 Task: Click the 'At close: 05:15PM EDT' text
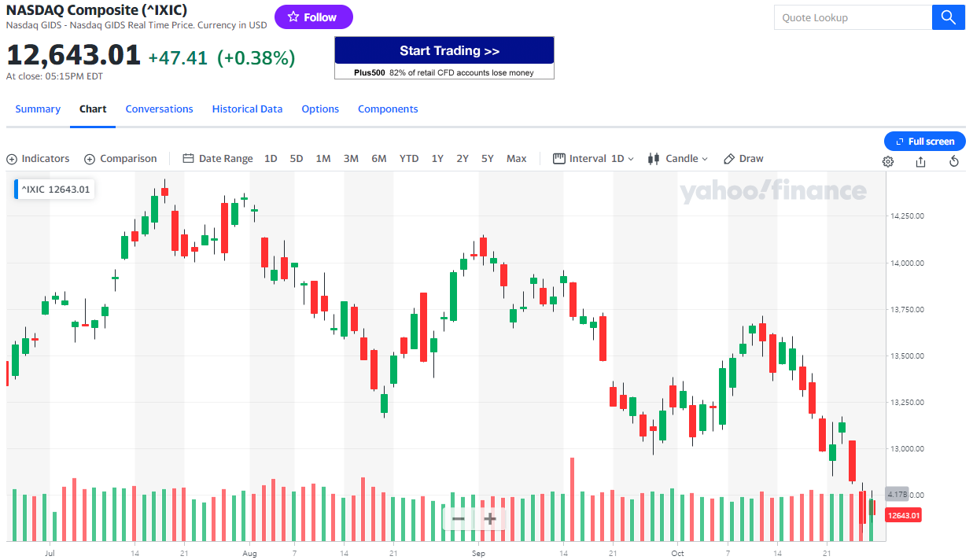point(54,76)
